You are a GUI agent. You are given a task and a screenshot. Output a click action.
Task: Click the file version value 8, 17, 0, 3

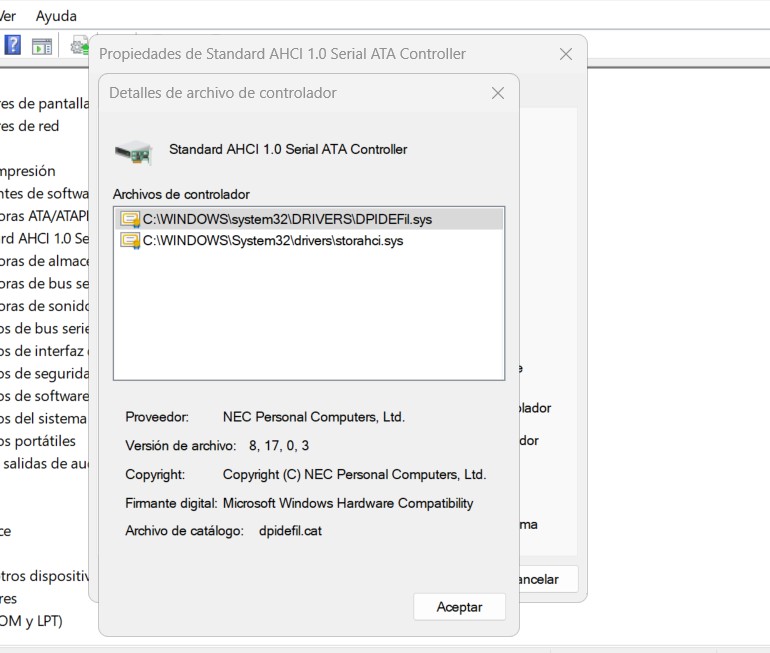pos(278,445)
